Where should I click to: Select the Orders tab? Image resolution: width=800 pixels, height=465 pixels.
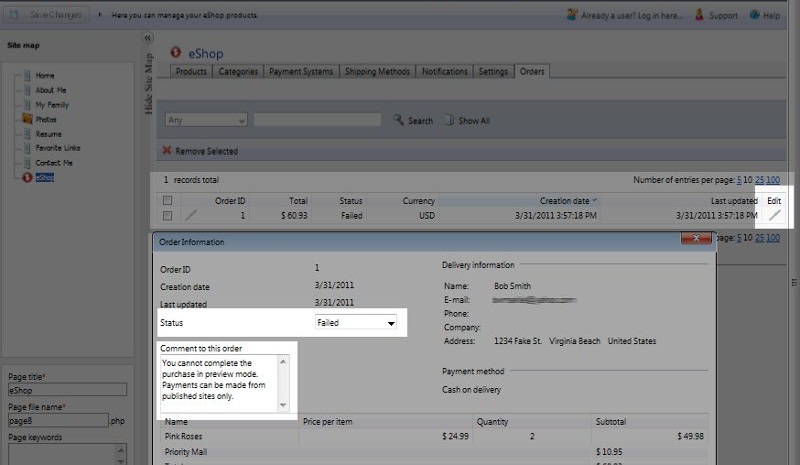(x=532, y=71)
